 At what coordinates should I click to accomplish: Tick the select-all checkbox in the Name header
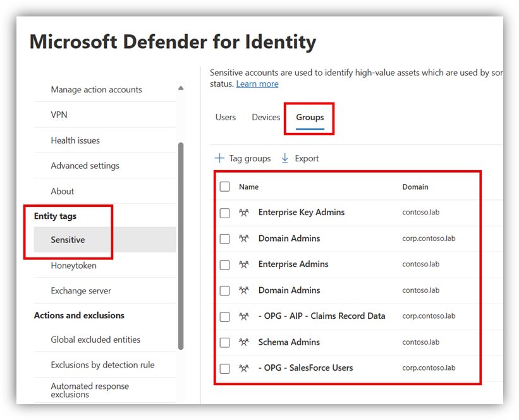tap(225, 187)
